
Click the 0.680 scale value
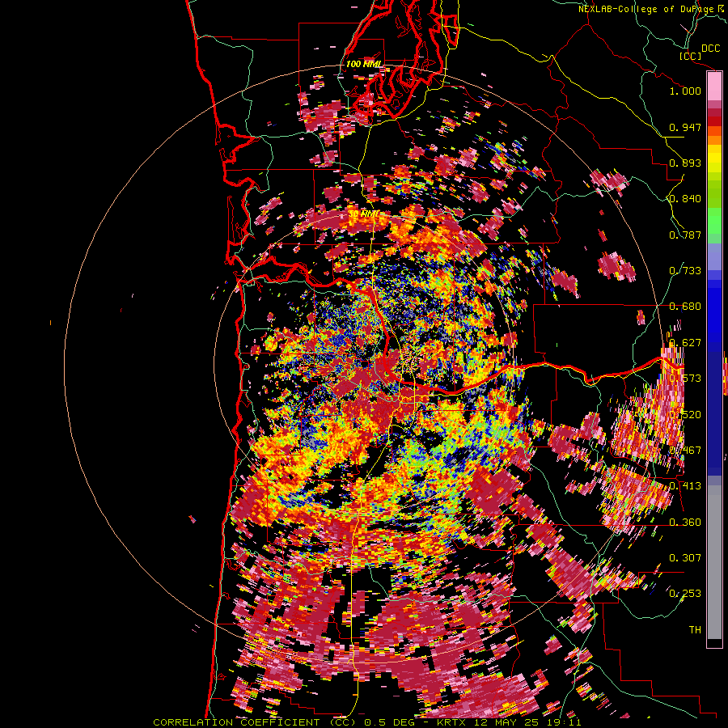[685, 307]
